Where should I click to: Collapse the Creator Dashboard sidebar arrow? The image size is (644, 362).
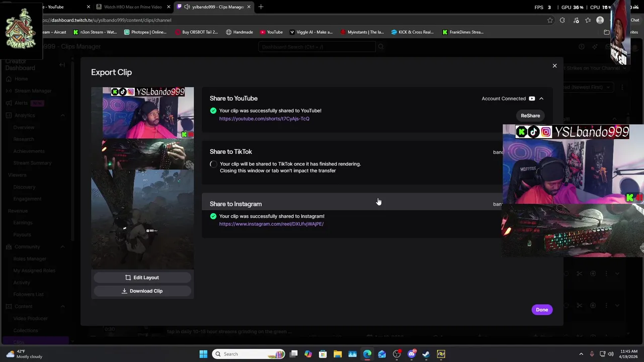(62, 65)
